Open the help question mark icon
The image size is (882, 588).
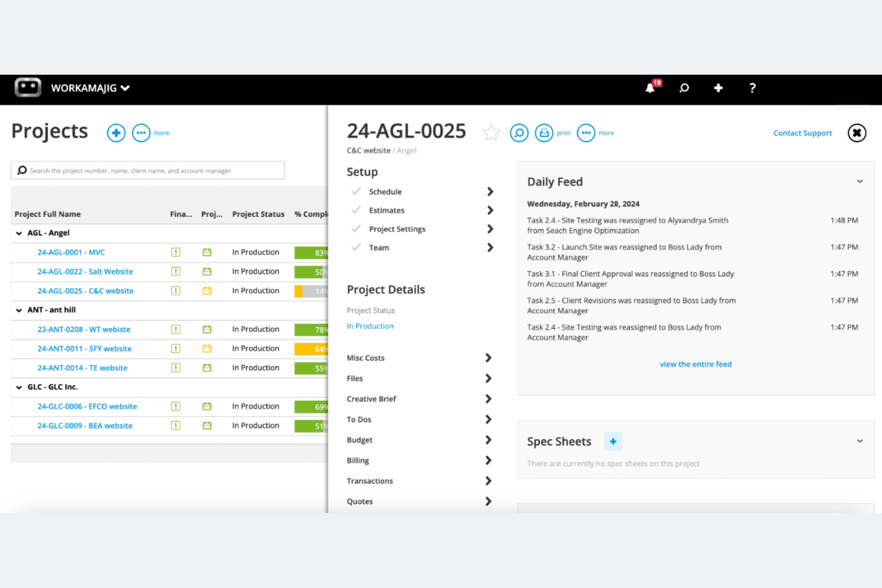(753, 88)
